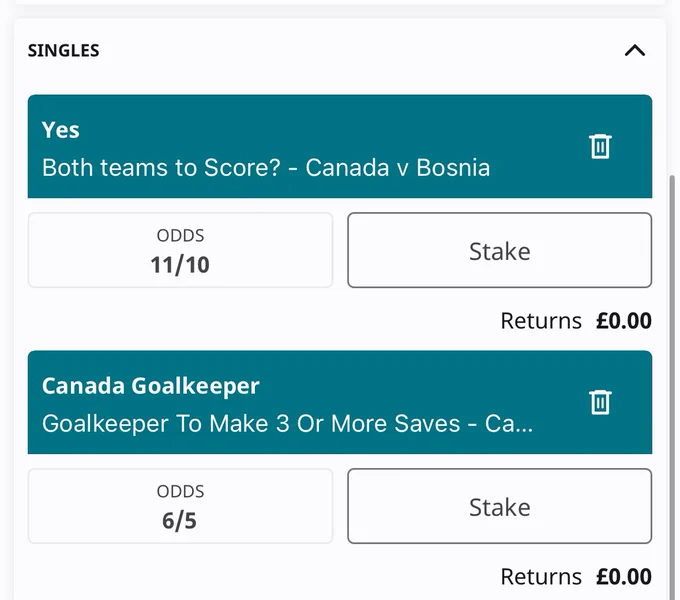Click the bold Yes selection title
This screenshot has height=600, width=680.
pos(61,130)
